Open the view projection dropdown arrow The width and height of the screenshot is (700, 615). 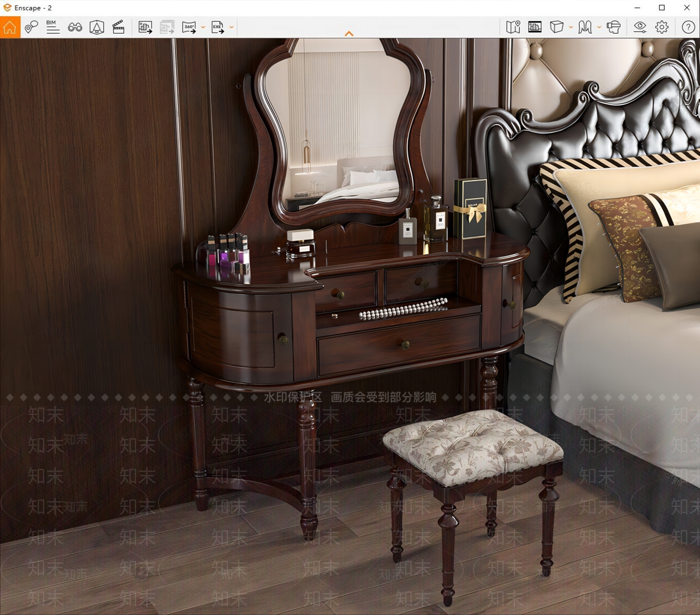(571, 27)
